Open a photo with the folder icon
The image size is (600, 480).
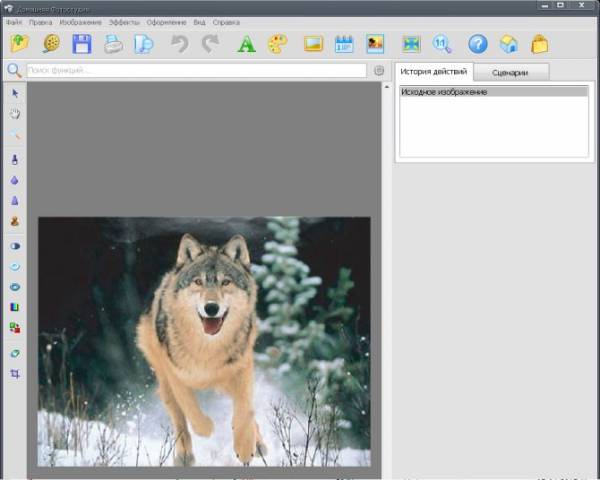[x=20, y=44]
